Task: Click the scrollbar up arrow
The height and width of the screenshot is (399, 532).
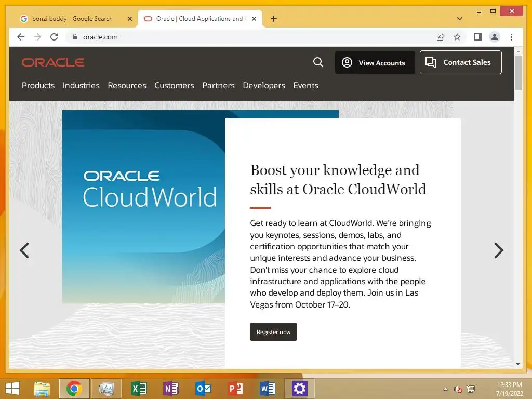Action: click(x=518, y=51)
